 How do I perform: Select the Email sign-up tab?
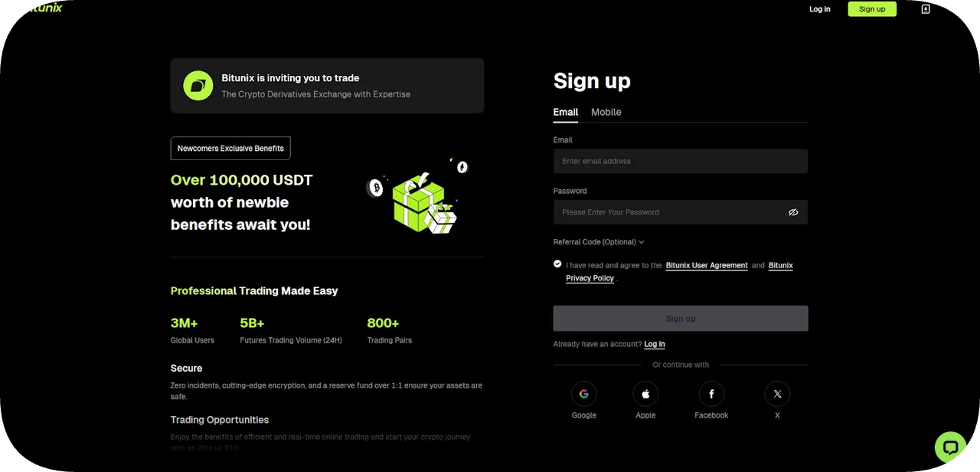click(x=565, y=112)
